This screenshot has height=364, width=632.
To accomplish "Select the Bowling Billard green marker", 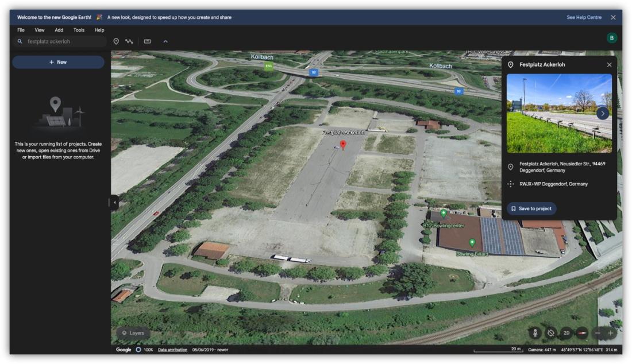I will click(x=472, y=242).
